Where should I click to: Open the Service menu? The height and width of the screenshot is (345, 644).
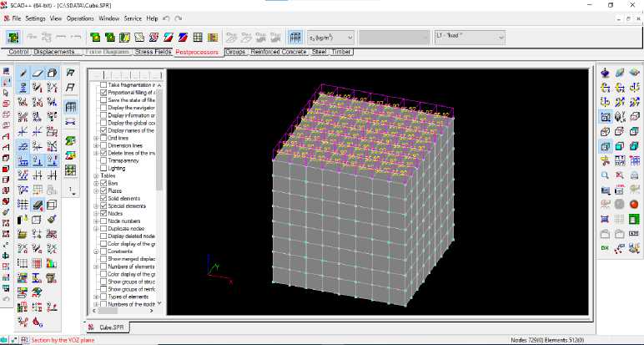pos(133,18)
